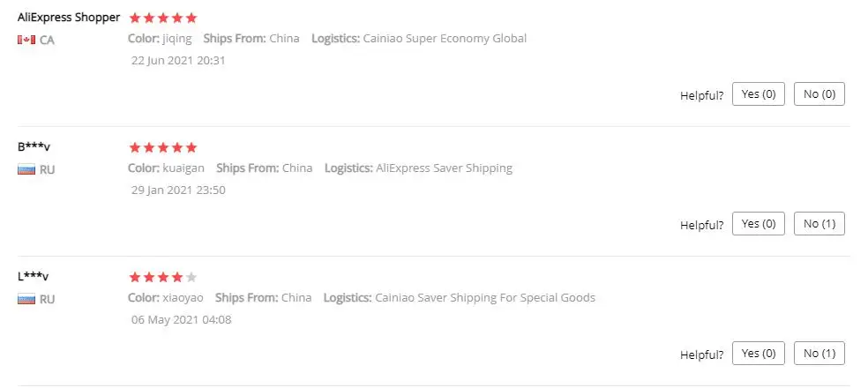This screenshot has height=388, width=868.
Task: Vote Yes on L***v's review
Action: click(x=758, y=354)
